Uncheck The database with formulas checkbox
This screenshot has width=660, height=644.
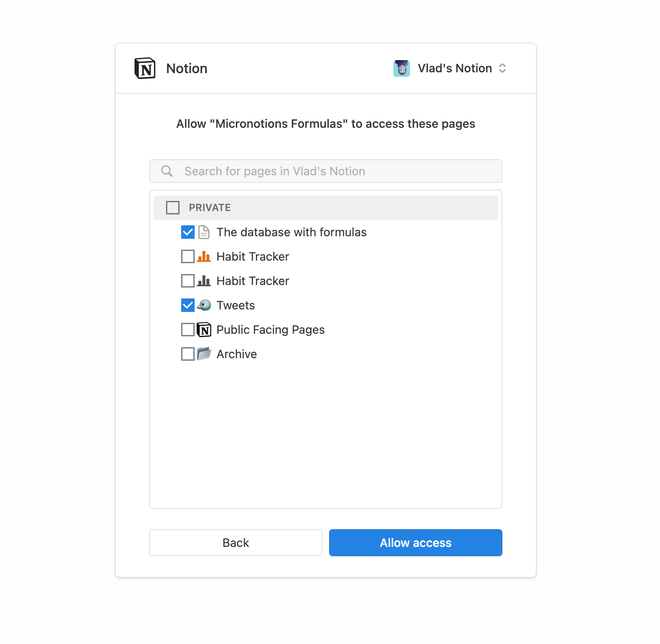(188, 232)
